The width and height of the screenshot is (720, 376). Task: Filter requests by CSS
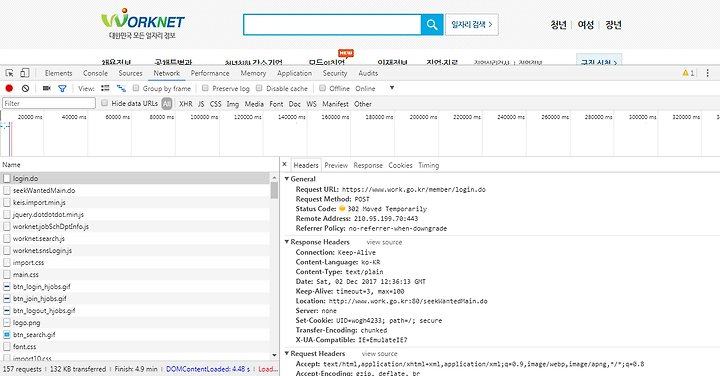tap(215, 104)
